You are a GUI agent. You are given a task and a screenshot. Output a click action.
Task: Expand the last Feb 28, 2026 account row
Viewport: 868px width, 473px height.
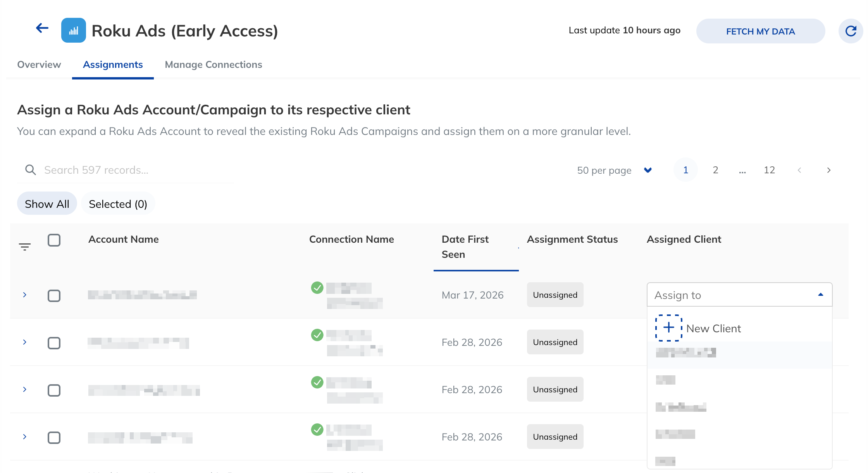[x=25, y=437]
